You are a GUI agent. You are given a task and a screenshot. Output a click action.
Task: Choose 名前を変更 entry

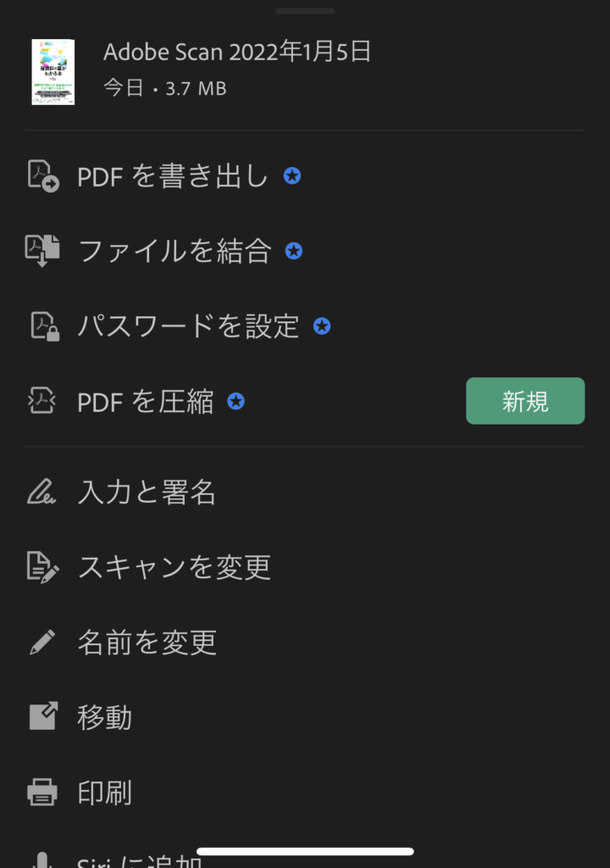point(305,643)
